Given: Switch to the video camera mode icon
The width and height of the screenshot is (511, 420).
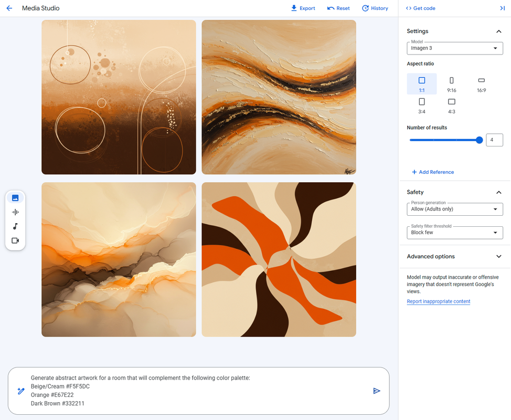Looking at the screenshot, I should click(15, 240).
